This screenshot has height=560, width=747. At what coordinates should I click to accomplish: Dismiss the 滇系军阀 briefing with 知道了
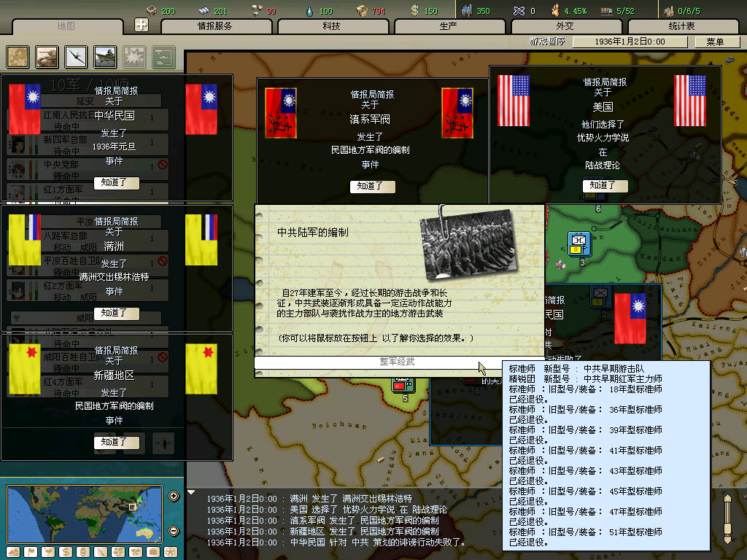[x=372, y=187]
